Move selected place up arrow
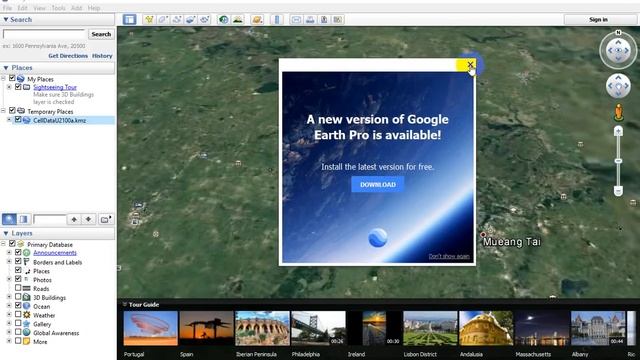The height and width of the screenshot is (360, 640). pyautogui.click(x=74, y=219)
